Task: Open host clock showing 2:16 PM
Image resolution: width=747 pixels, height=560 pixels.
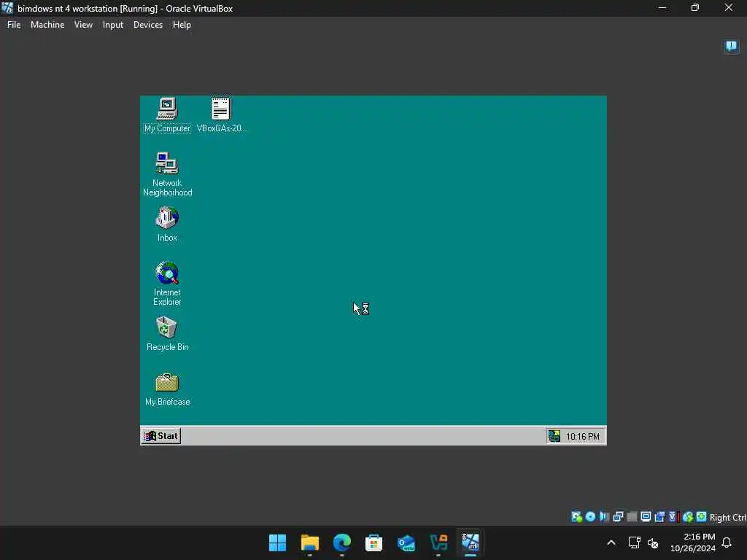Action: (693, 542)
